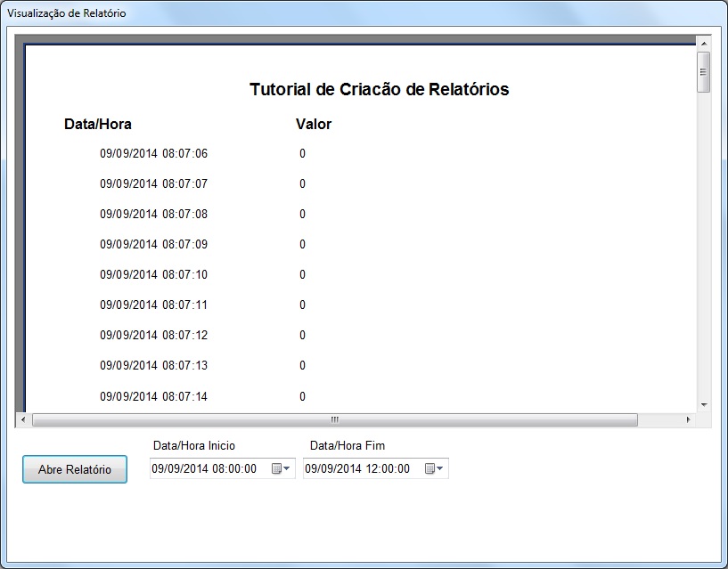728x569 pixels.
Task: Click the horizontal scrollbar right arrow
Action: click(688, 419)
